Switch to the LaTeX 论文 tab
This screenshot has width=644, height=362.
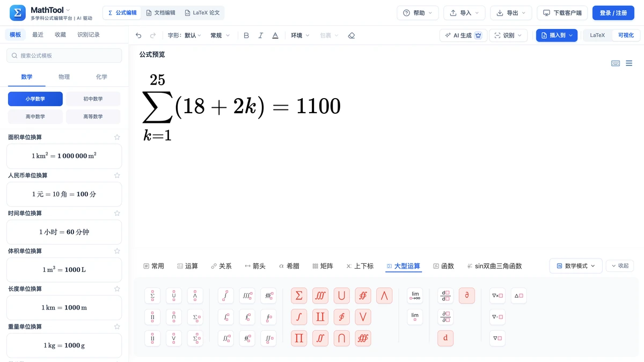coord(202,13)
